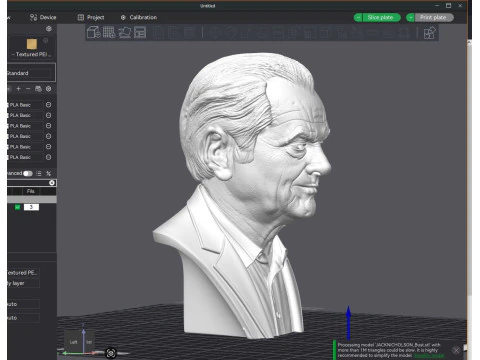Image resolution: width=480 pixels, height=360 pixels.
Task: Click the Arrange all objects icon
Action: (140, 32)
